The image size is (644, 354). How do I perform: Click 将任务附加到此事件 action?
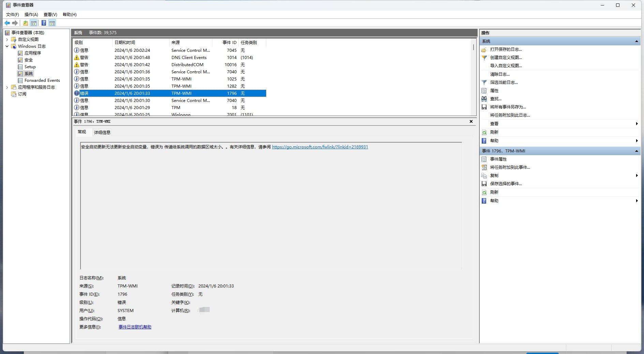click(510, 167)
